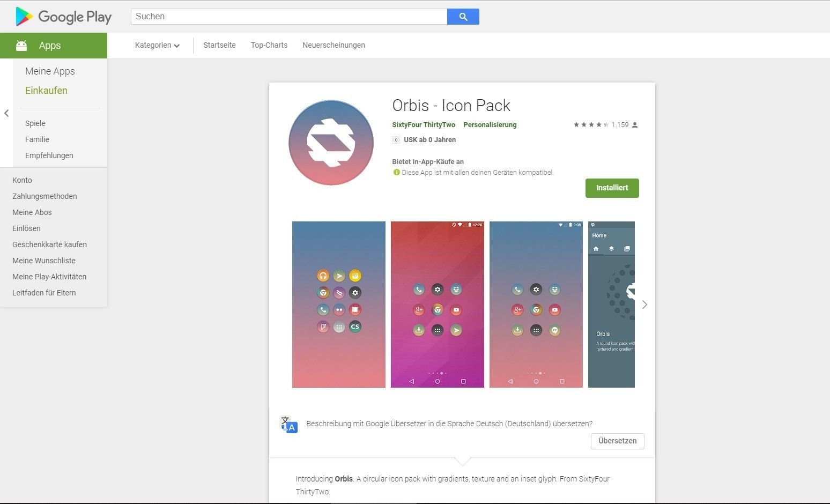
Task: Open Zahlungsmethoden
Action: [45, 196]
